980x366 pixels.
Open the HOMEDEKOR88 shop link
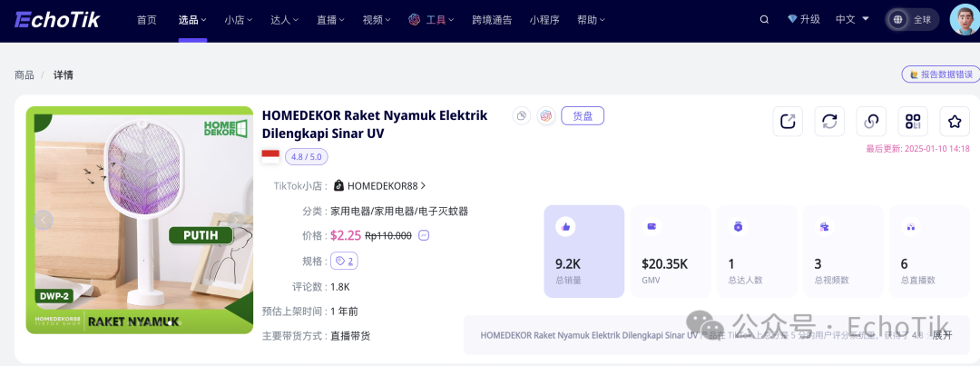tap(381, 186)
